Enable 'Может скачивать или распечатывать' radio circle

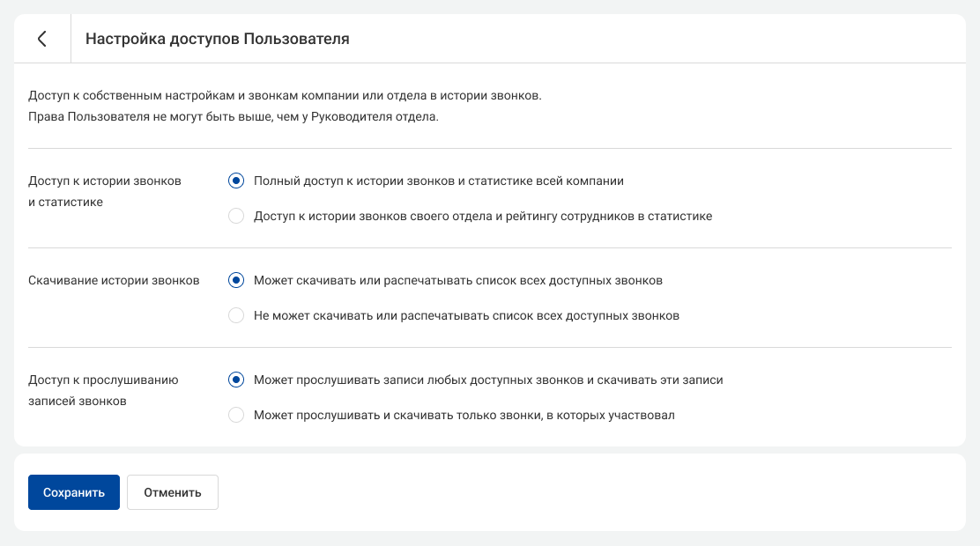(235, 280)
